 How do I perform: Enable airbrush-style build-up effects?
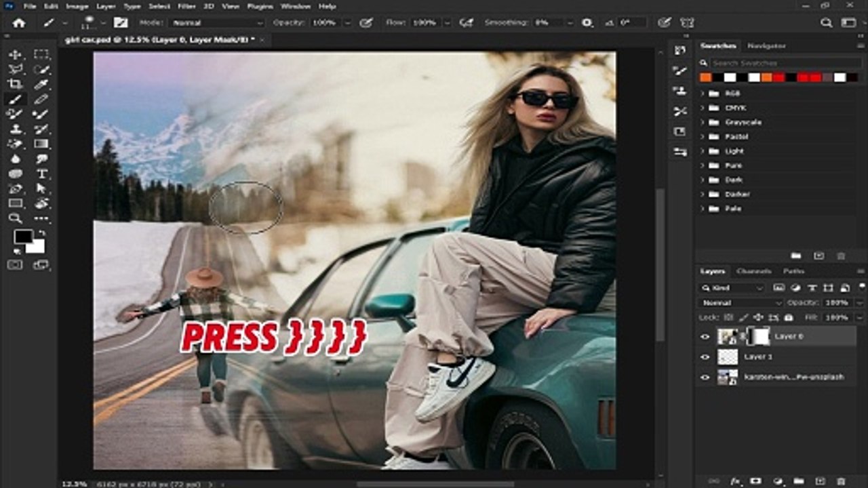coord(466,22)
